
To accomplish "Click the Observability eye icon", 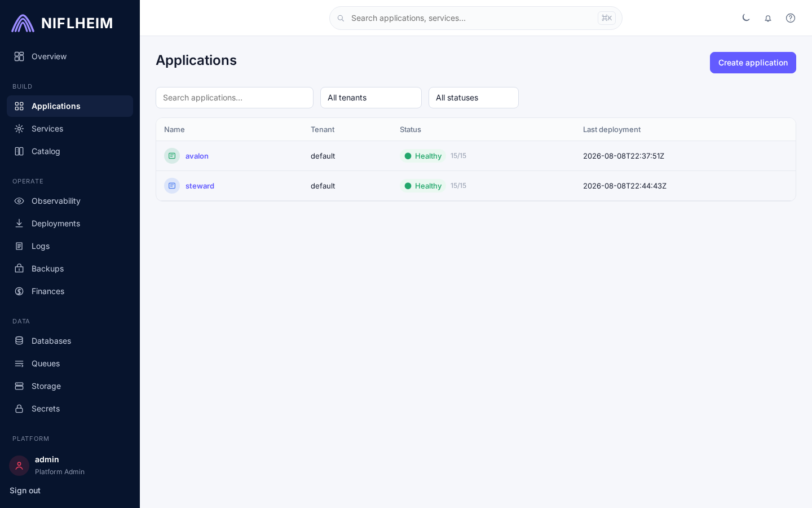I will [19, 201].
